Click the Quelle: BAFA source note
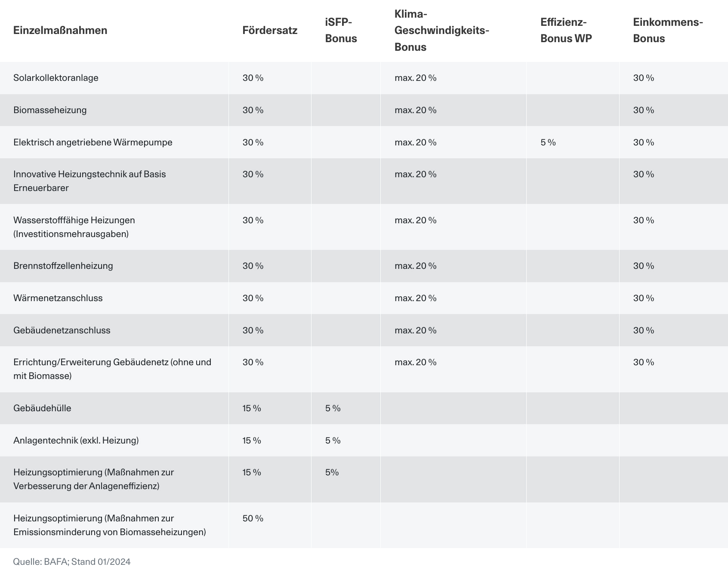The image size is (728, 573). point(72,562)
